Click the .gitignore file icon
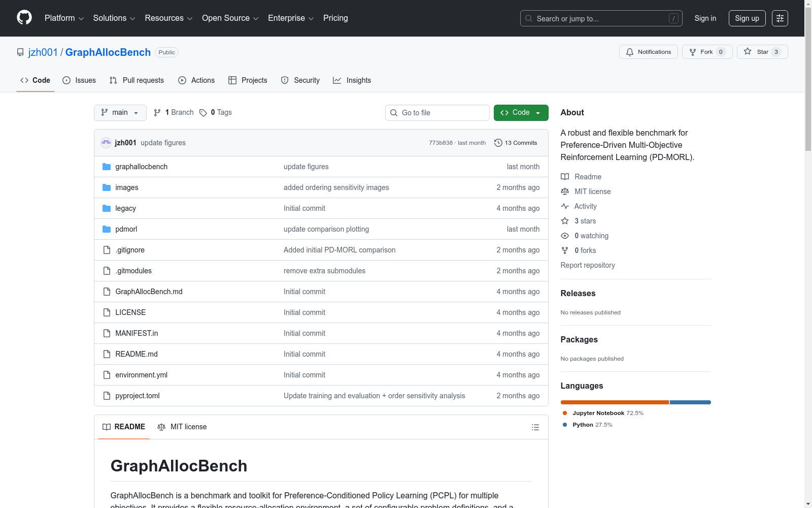 point(107,250)
